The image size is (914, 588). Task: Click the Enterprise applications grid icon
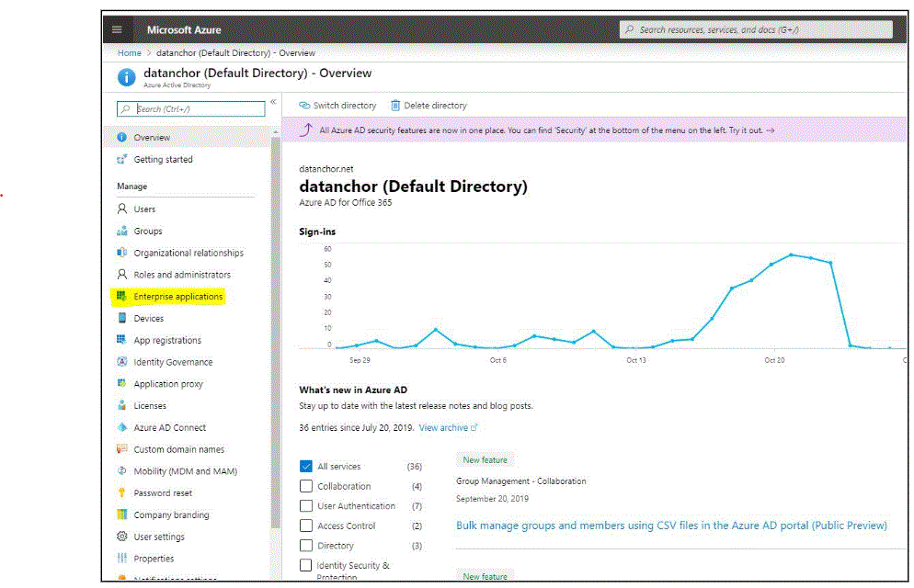tap(121, 297)
